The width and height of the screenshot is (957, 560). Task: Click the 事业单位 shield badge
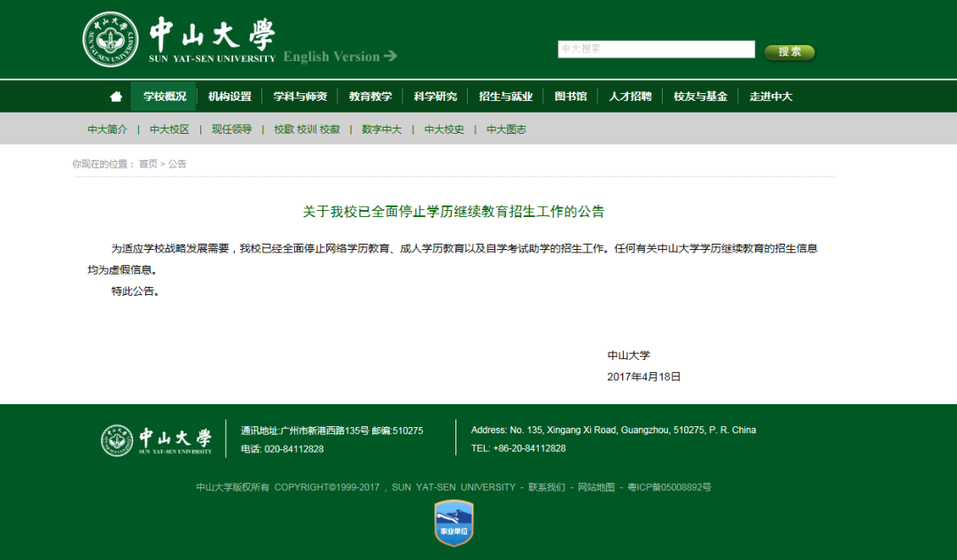click(454, 524)
